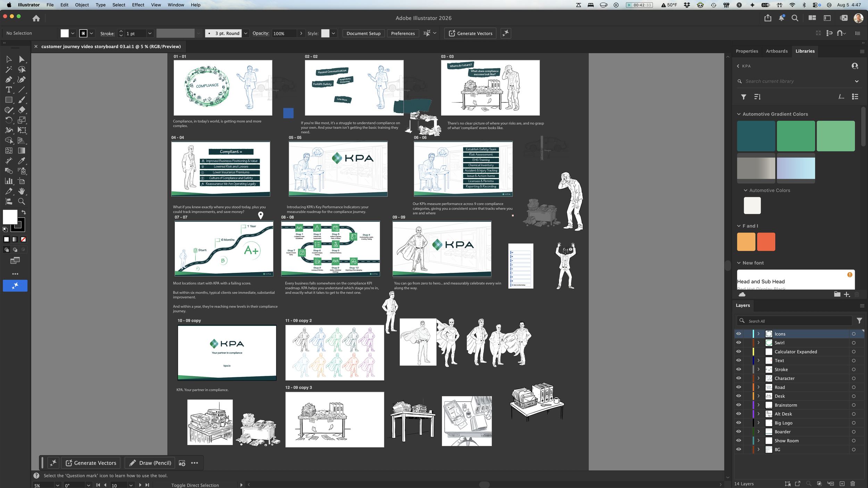Screen dimensions: 868x488
Task: Open the Object menu
Action: [x=82, y=5]
